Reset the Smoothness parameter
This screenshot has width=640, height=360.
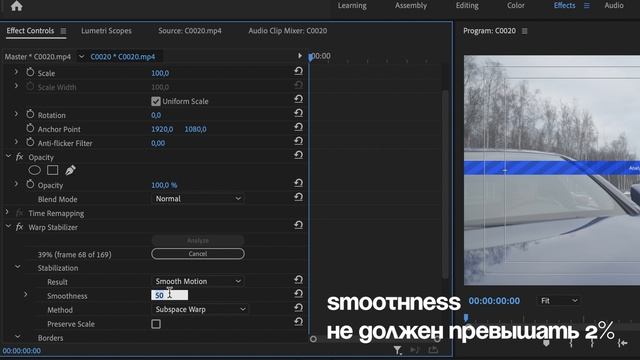[298, 294]
